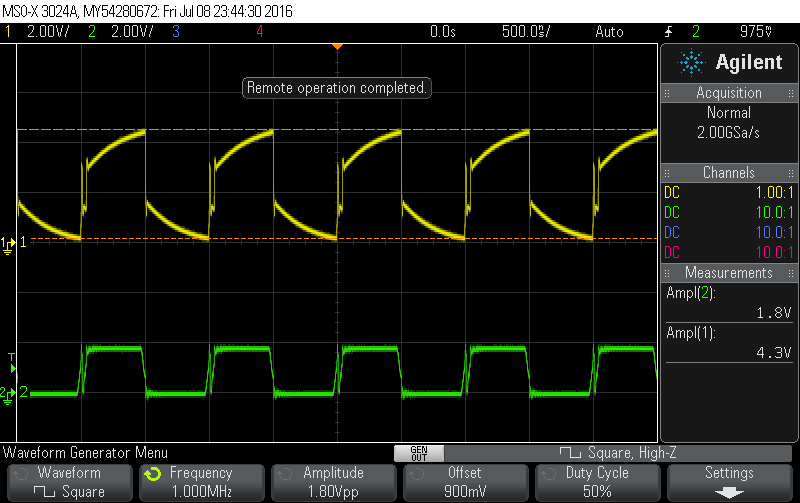Select the Measurements panel header

729,273
